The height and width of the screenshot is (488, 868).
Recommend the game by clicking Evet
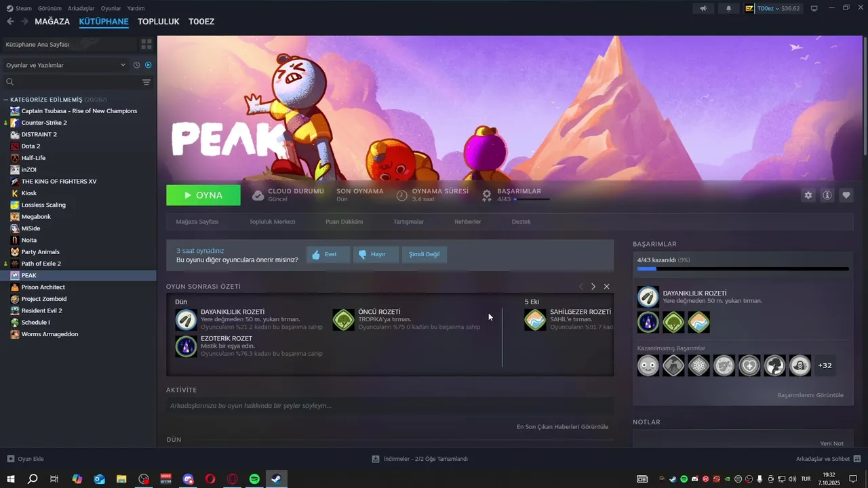pos(328,254)
